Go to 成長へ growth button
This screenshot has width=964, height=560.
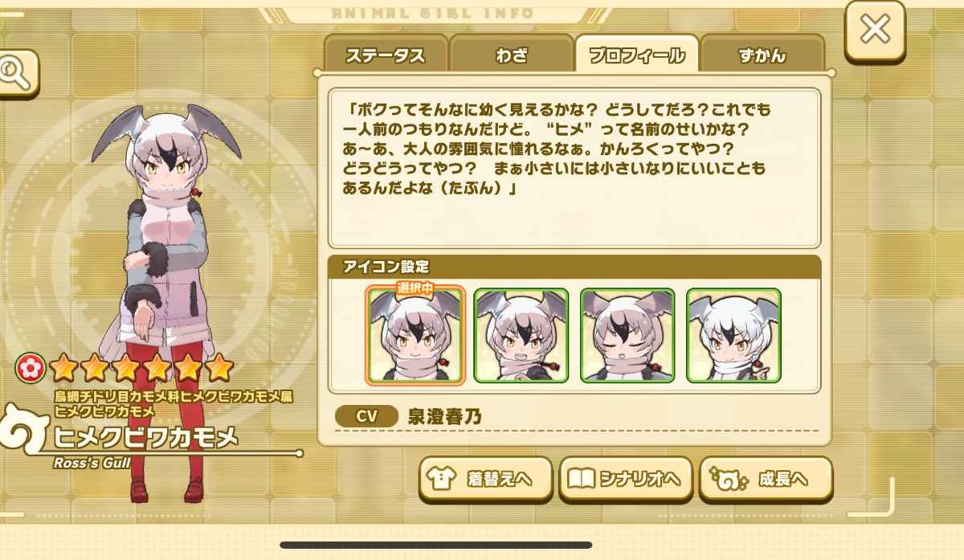[x=766, y=479]
